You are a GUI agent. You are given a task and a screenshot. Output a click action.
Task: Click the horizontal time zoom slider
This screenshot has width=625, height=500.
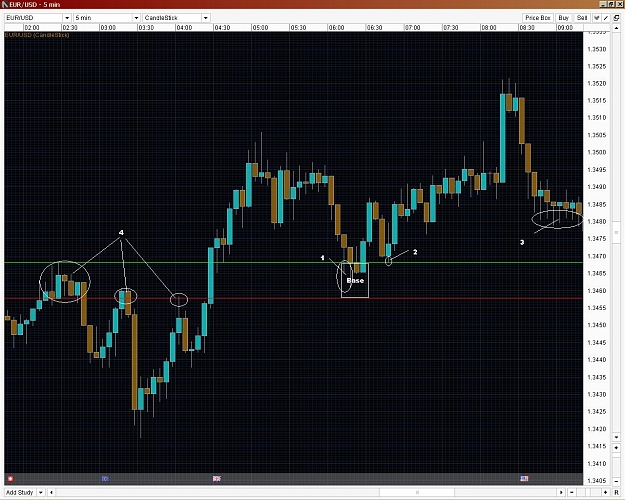[589, 493]
